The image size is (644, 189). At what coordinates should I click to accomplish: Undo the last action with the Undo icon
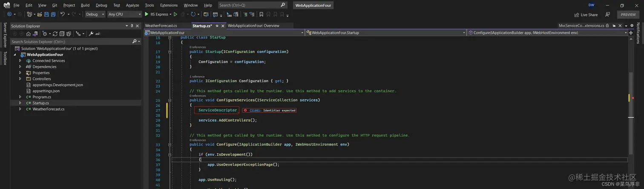point(63,14)
